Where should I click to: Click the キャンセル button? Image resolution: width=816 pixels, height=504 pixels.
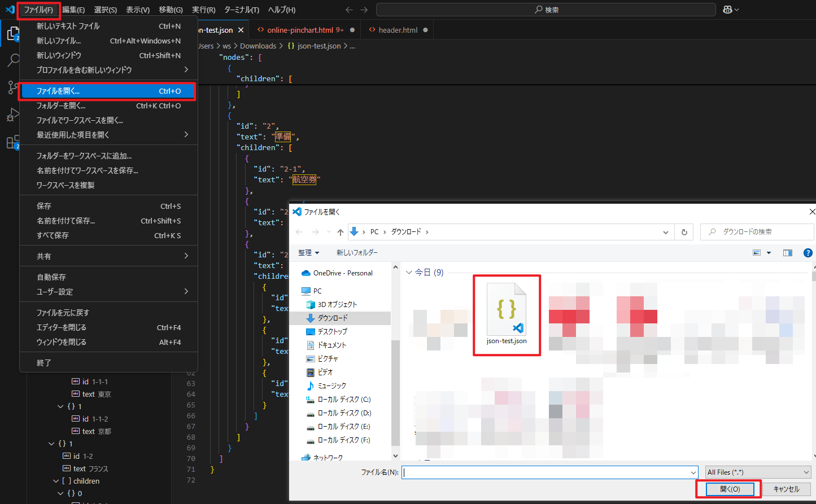point(786,489)
